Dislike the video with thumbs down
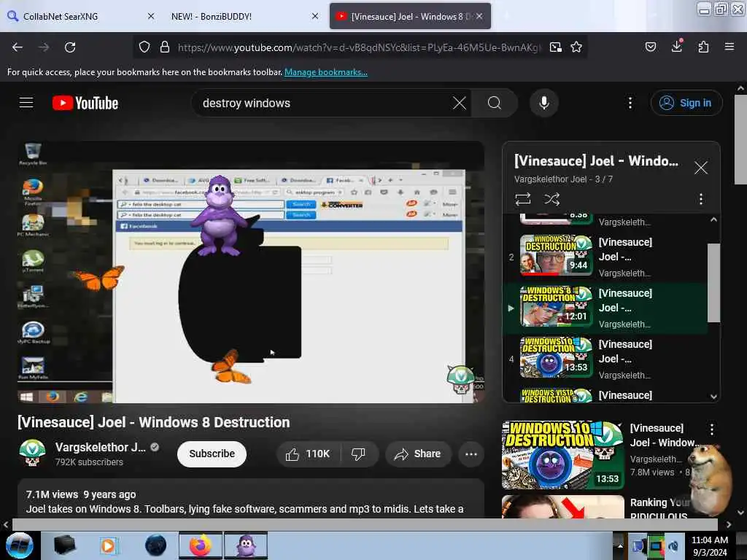Screen dimensions: 747x560 (x=359, y=454)
